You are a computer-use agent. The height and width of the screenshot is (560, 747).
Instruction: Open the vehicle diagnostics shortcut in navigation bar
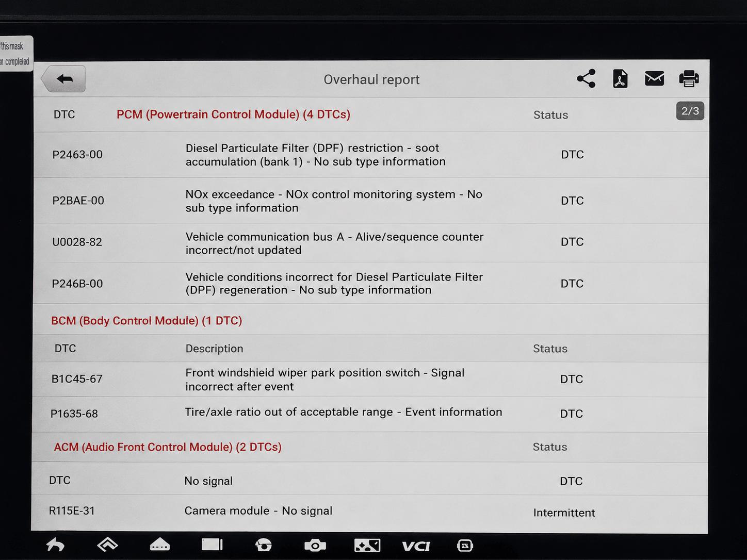click(160, 545)
